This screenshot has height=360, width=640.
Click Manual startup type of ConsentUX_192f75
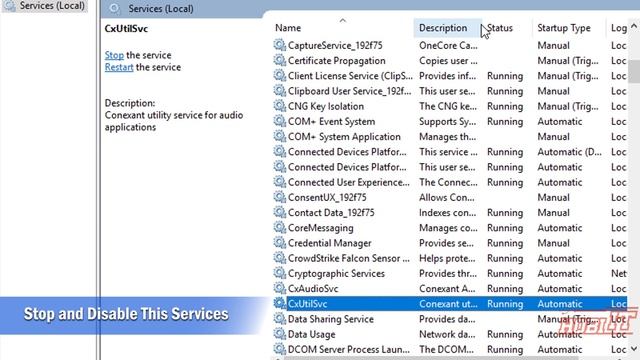[x=553, y=197]
